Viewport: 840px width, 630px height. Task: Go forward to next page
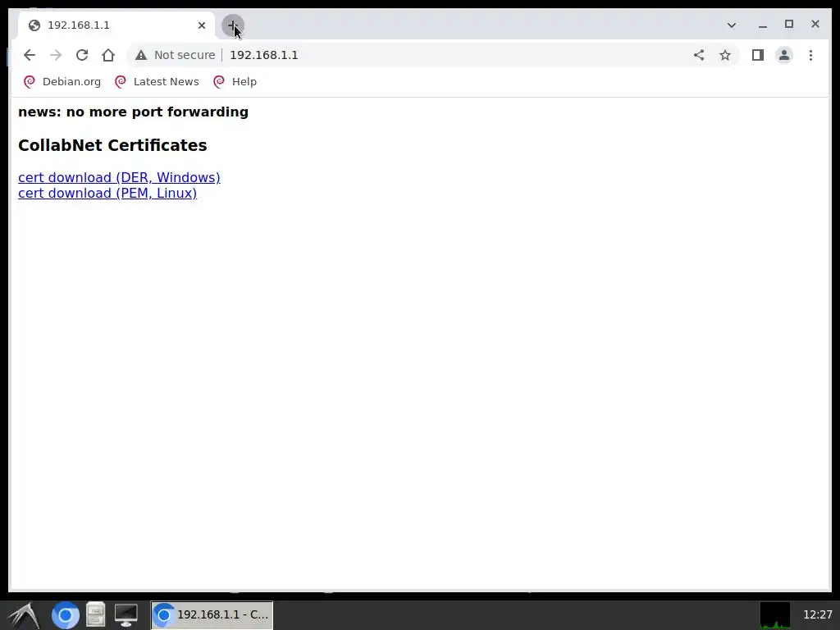coord(56,55)
